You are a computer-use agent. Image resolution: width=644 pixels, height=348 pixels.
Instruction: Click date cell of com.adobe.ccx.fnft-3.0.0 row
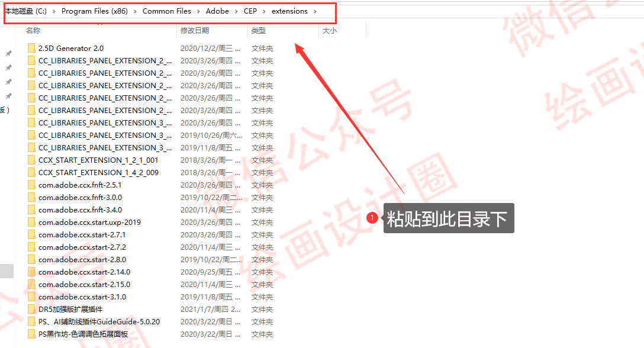pyautogui.click(x=211, y=197)
